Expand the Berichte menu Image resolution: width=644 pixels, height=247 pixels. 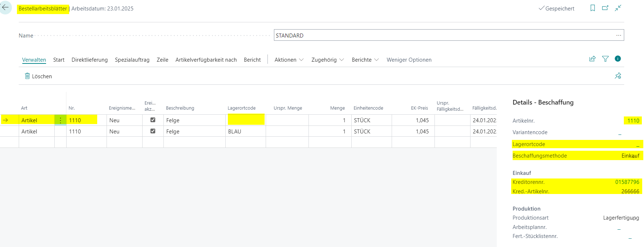pyautogui.click(x=365, y=60)
